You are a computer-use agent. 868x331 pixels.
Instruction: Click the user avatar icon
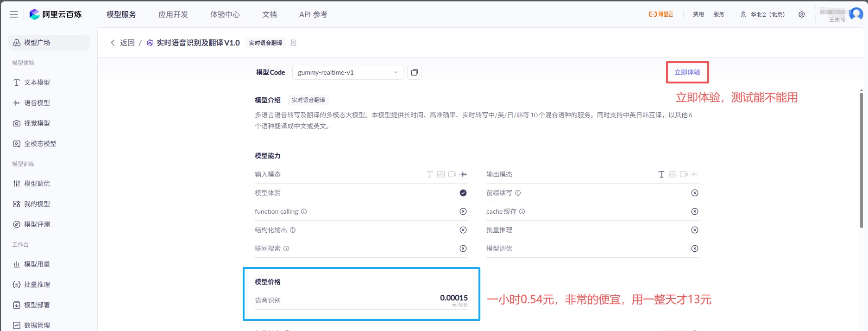coord(856,14)
